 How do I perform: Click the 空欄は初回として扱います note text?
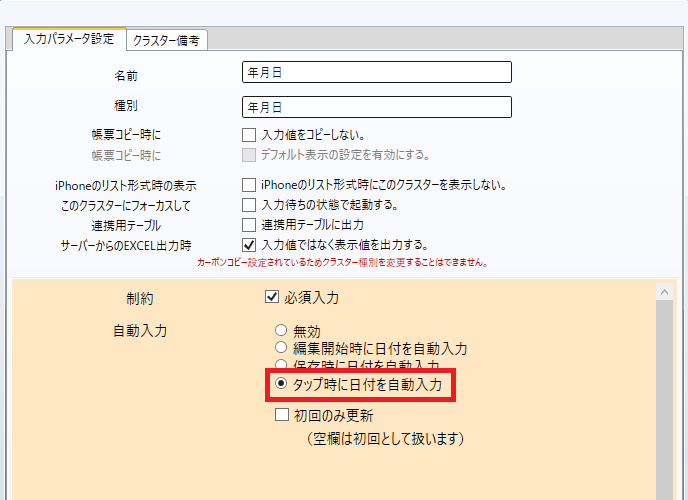click(x=385, y=438)
